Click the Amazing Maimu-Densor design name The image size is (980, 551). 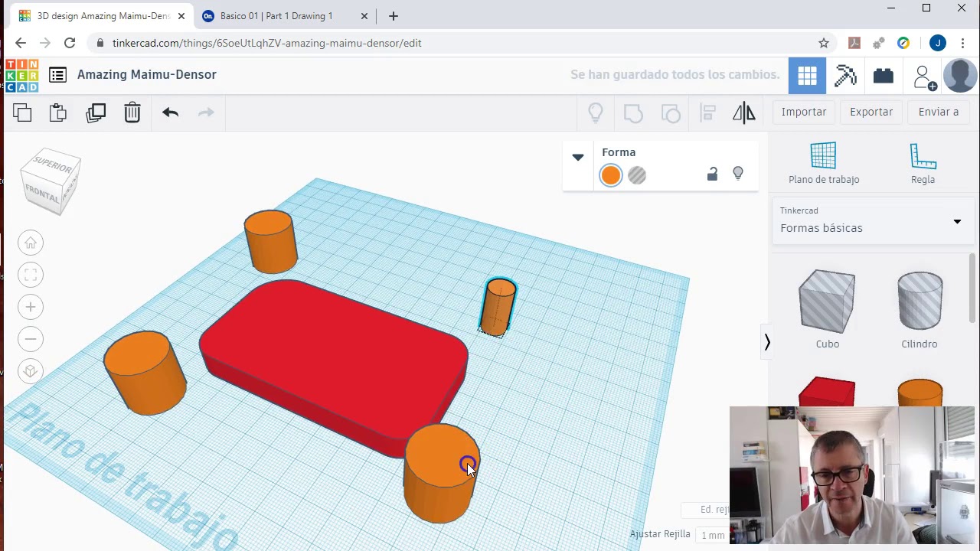pyautogui.click(x=147, y=74)
